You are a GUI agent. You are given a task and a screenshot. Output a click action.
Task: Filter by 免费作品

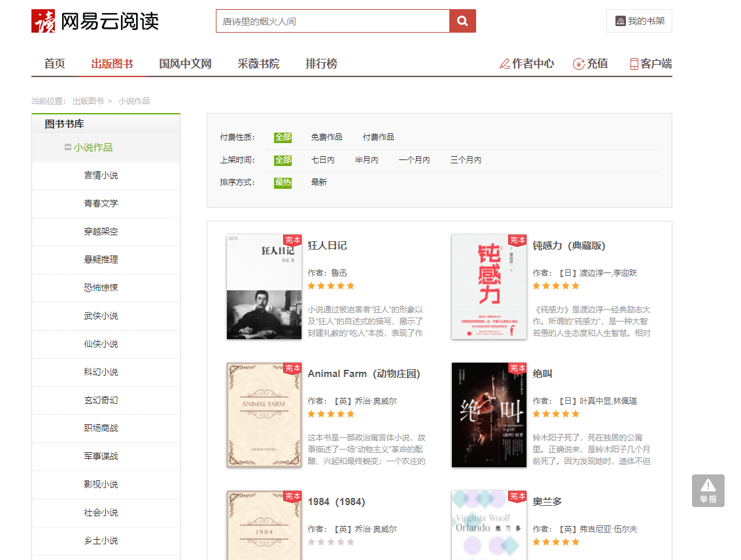click(x=326, y=137)
